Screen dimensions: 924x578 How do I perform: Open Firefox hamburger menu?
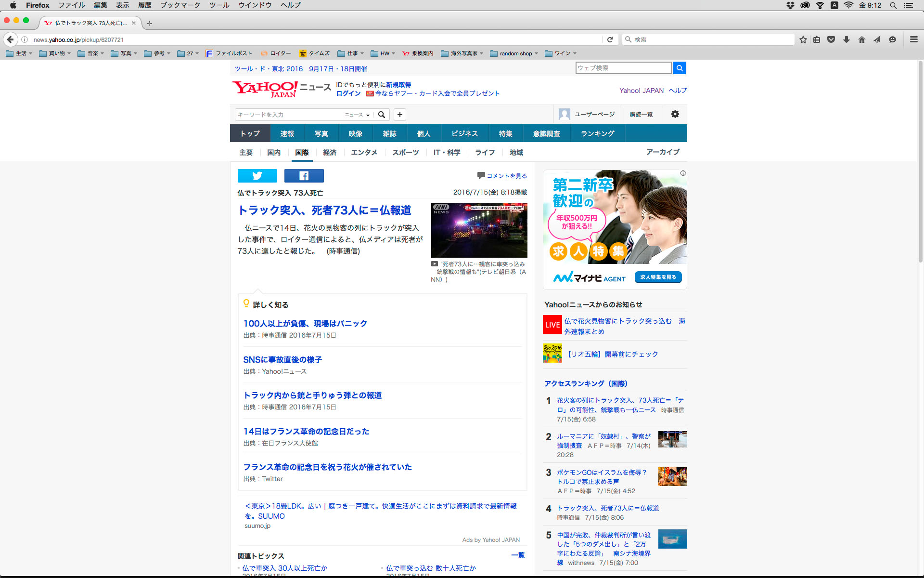point(913,39)
